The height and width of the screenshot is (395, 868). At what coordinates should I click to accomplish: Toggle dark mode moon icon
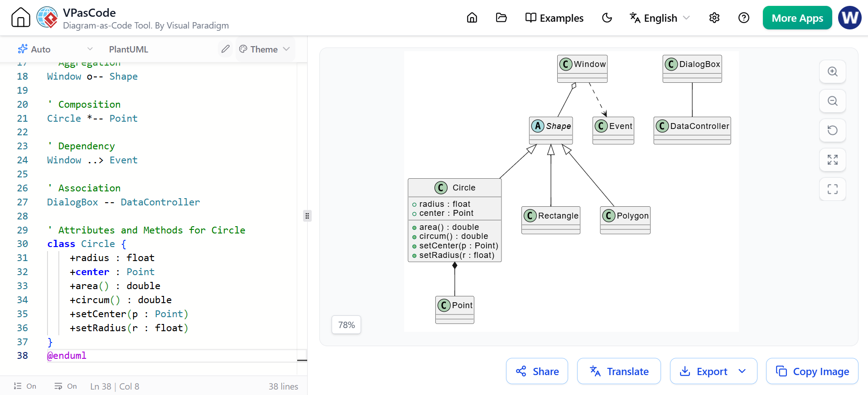coord(607,18)
